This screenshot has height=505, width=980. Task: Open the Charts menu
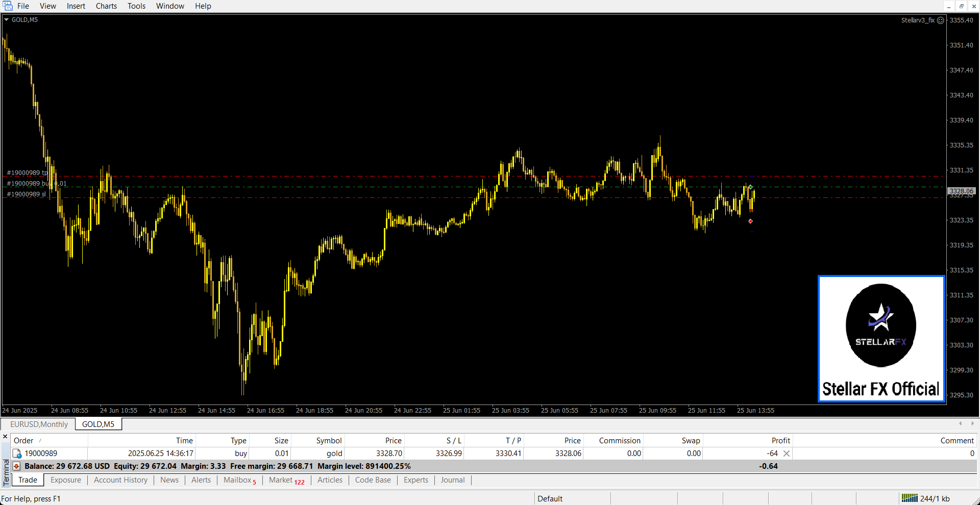click(106, 6)
